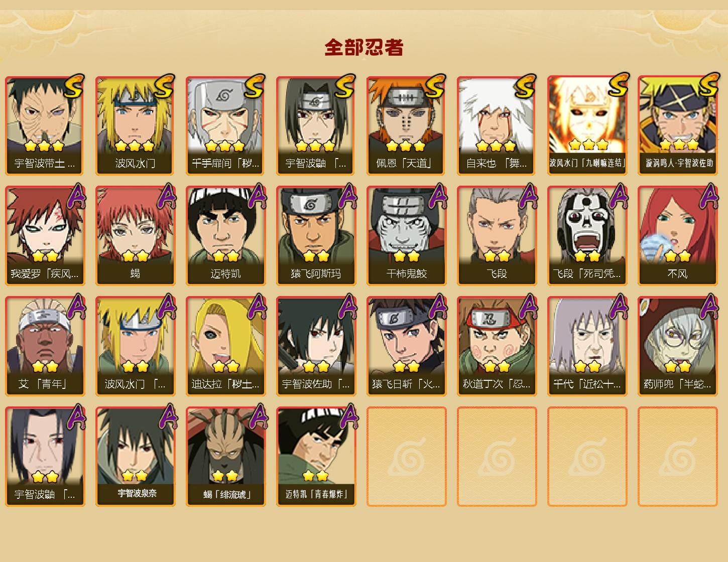Click the 猿飞阿斯玛 ninja card
The width and height of the screenshot is (728, 562).
(316, 236)
